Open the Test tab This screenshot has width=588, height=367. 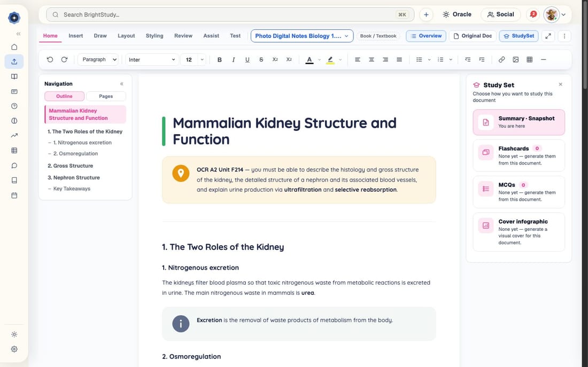(235, 36)
